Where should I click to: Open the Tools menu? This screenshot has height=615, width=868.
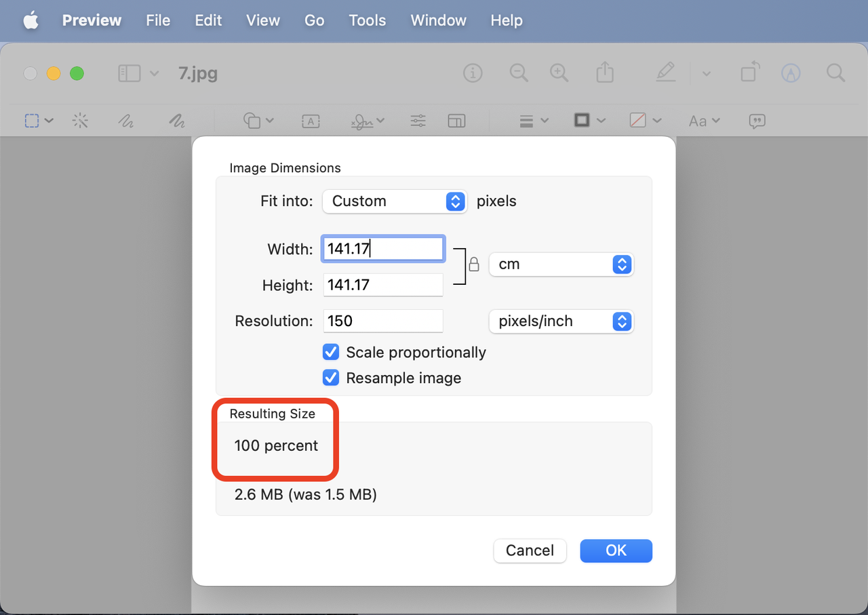(368, 20)
